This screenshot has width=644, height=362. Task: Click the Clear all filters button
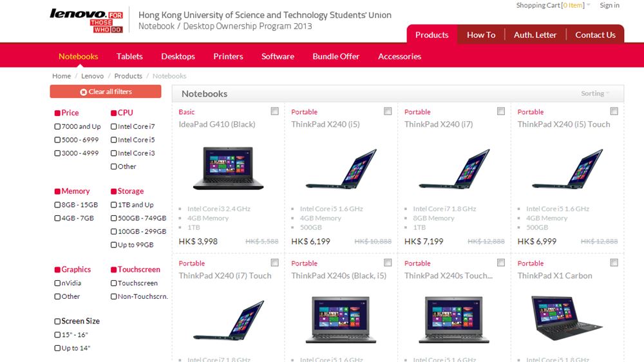pyautogui.click(x=106, y=91)
